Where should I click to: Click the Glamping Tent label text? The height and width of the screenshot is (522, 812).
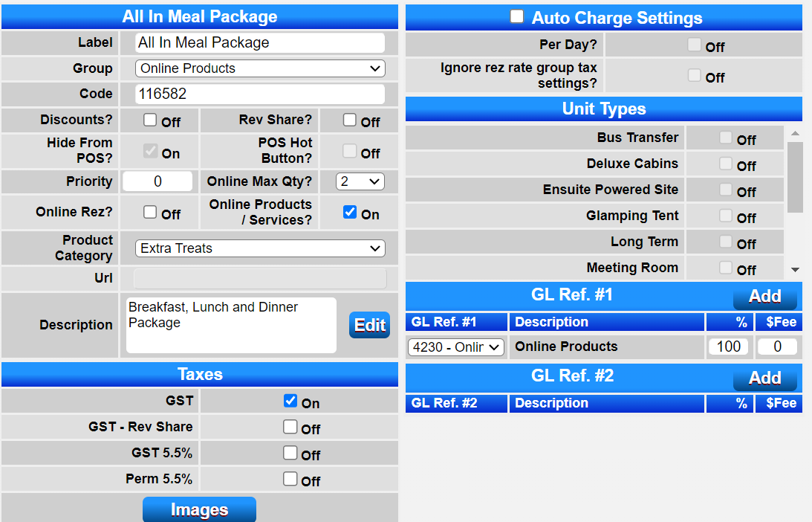point(631,216)
